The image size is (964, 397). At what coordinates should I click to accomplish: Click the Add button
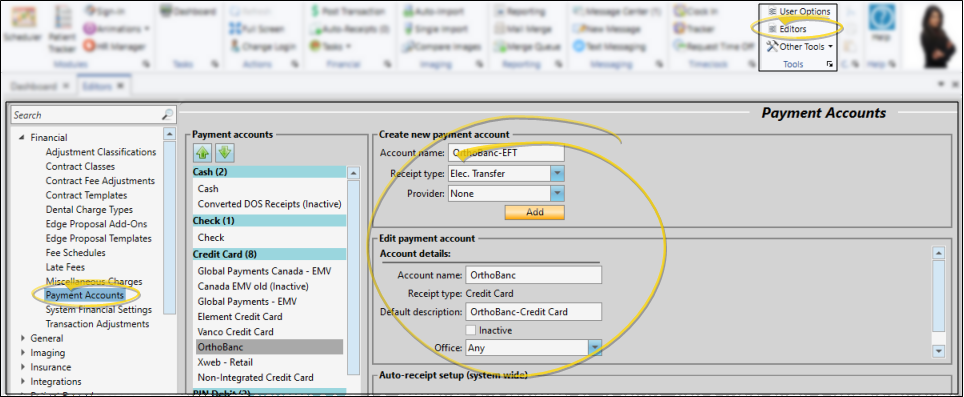[x=534, y=212]
